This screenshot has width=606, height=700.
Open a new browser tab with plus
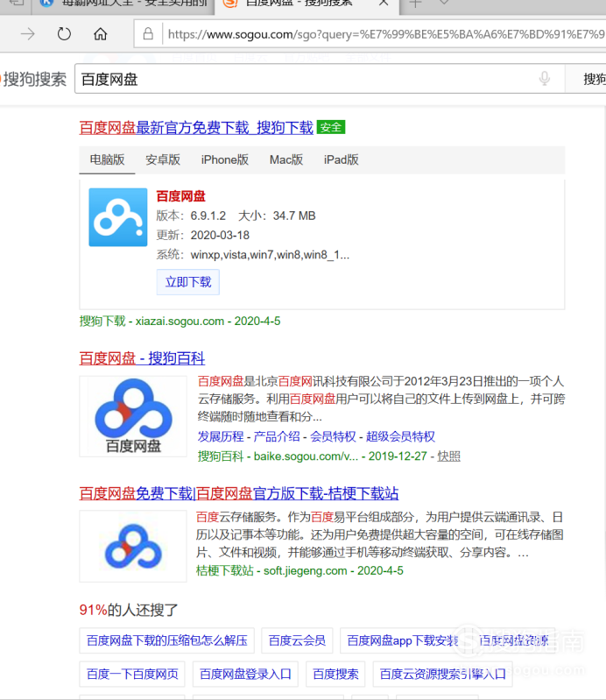[415, 4]
